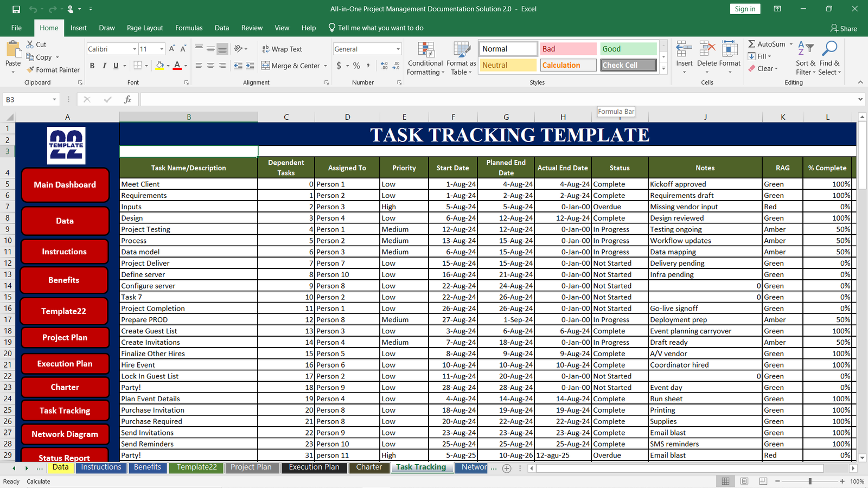Switch to Page Break Preview view

[x=763, y=481]
